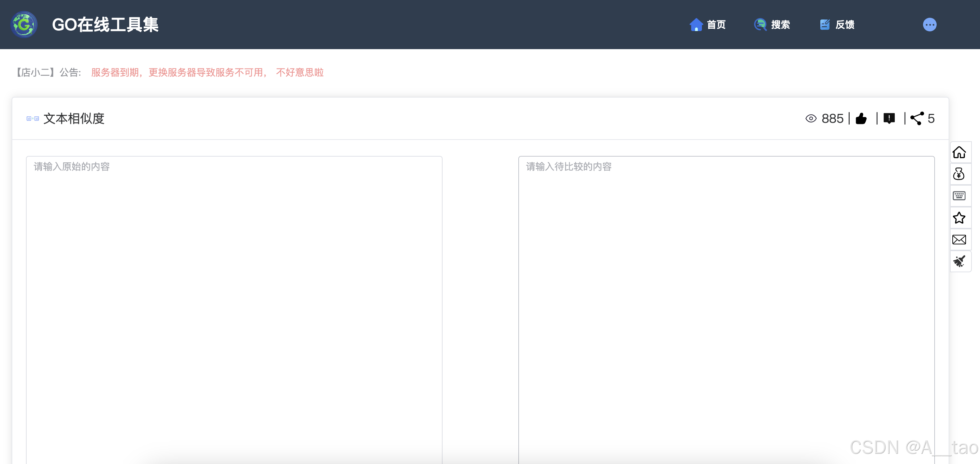
Task: Open the 反馈 feedback menu item
Action: 837,25
